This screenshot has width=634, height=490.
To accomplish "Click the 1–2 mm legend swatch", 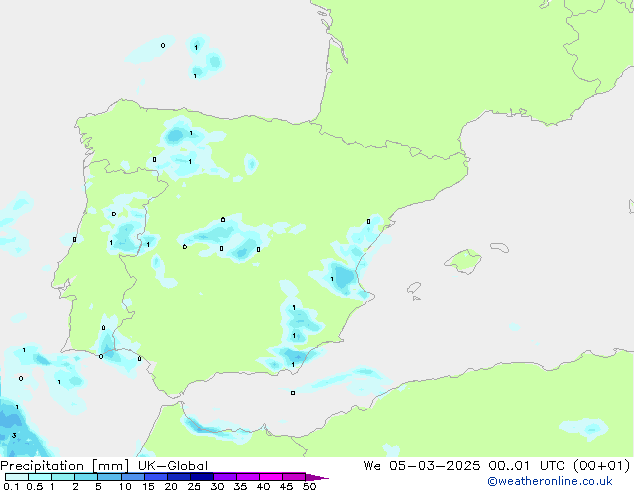I will coord(63,477).
